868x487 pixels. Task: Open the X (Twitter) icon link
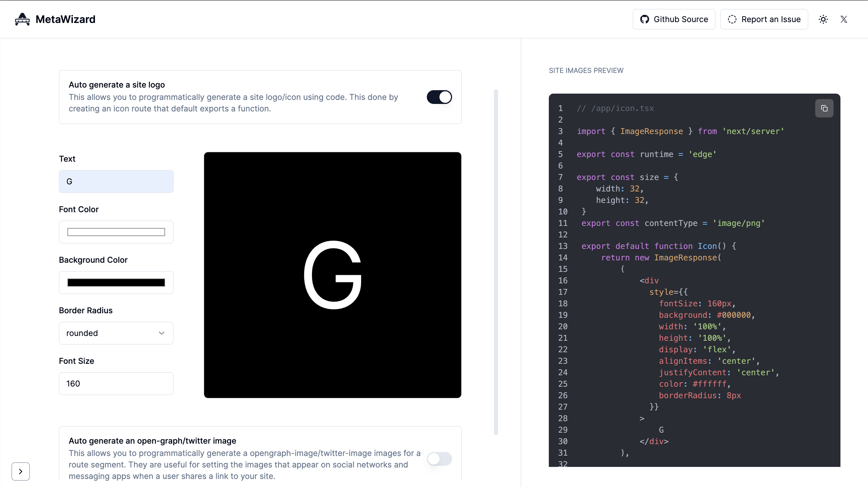844,19
